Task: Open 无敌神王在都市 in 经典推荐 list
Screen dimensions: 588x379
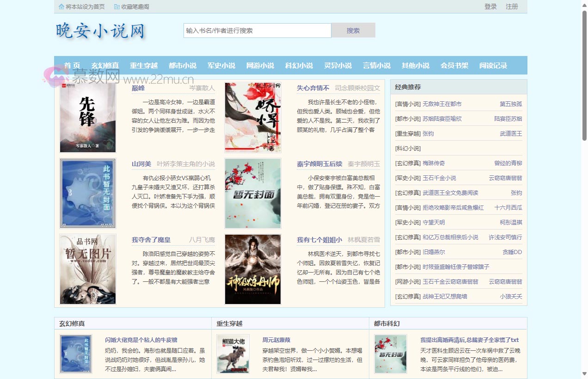Action: tap(442, 104)
